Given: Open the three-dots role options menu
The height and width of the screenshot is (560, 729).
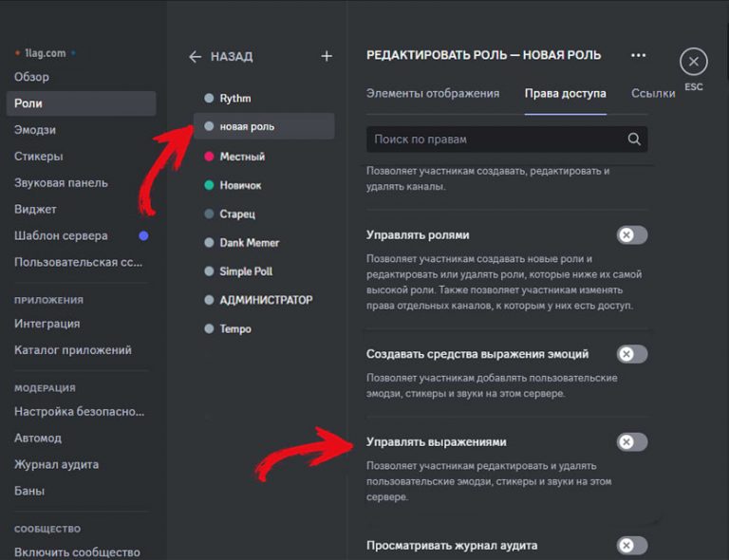Looking at the screenshot, I should coord(638,55).
